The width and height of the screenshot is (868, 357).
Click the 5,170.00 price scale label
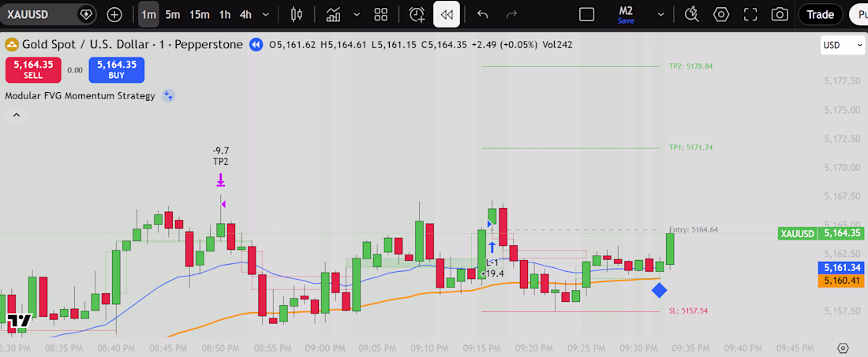point(841,167)
